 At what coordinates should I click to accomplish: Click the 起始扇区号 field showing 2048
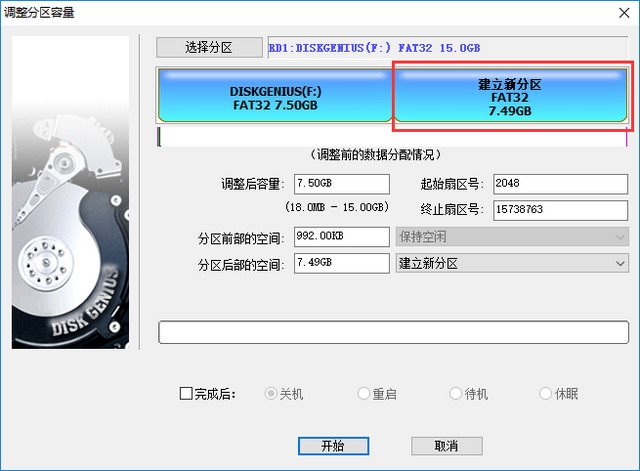tap(560, 184)
